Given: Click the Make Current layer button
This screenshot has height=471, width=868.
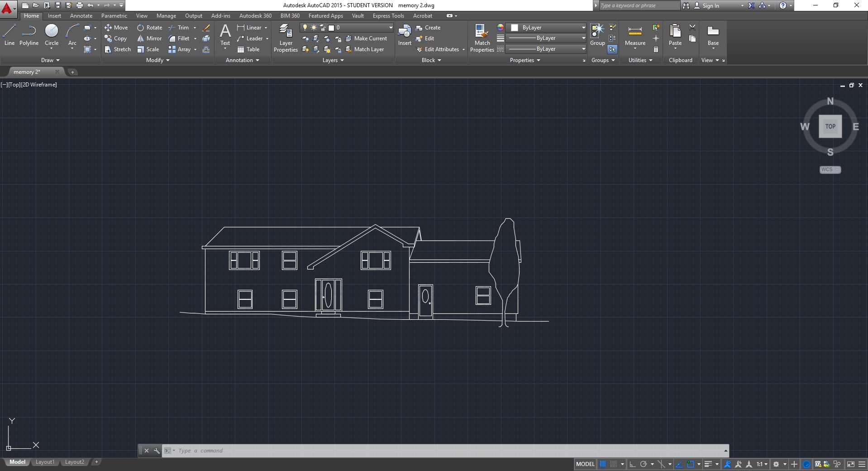Looking at the screenshot, I should (x=366, y=38).
